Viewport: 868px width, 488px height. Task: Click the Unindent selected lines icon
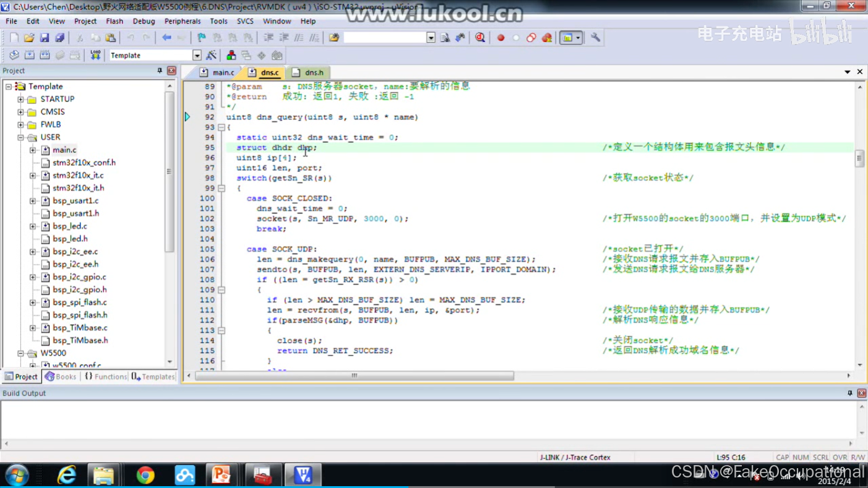coord(284,38)
